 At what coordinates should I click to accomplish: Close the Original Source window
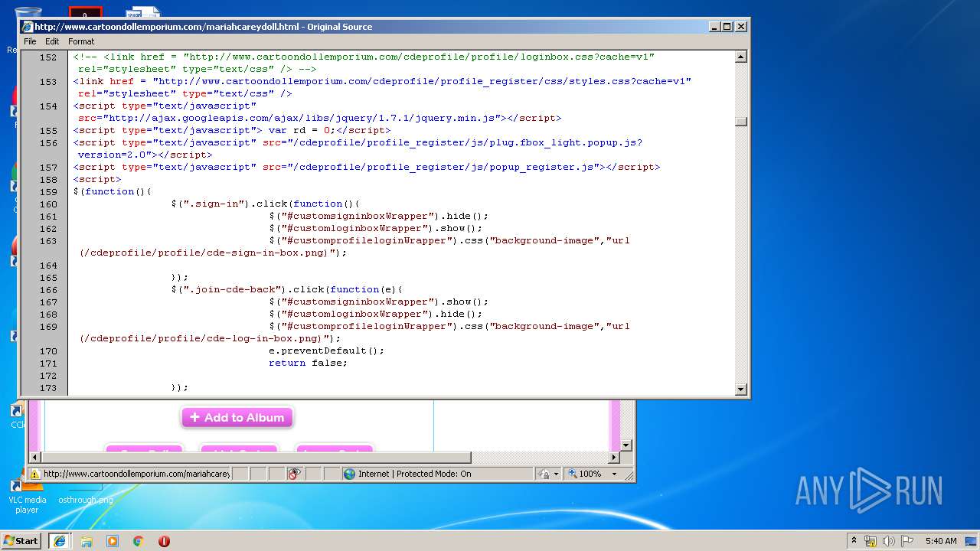click(740, 27)
